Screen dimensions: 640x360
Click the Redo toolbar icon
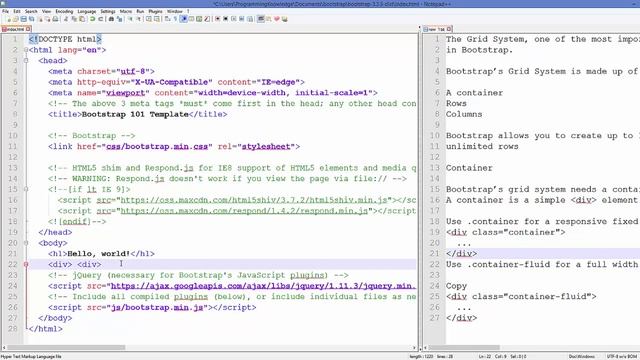coord(101,19)
